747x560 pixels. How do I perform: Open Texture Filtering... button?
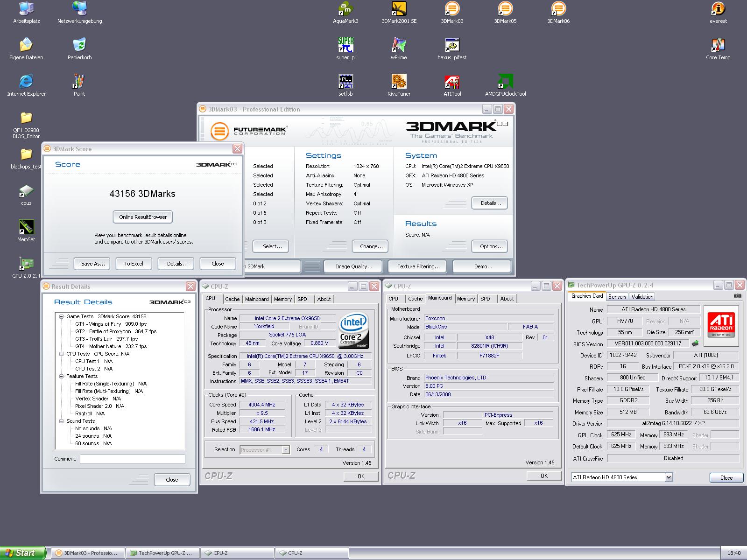[x=418, y=266]
